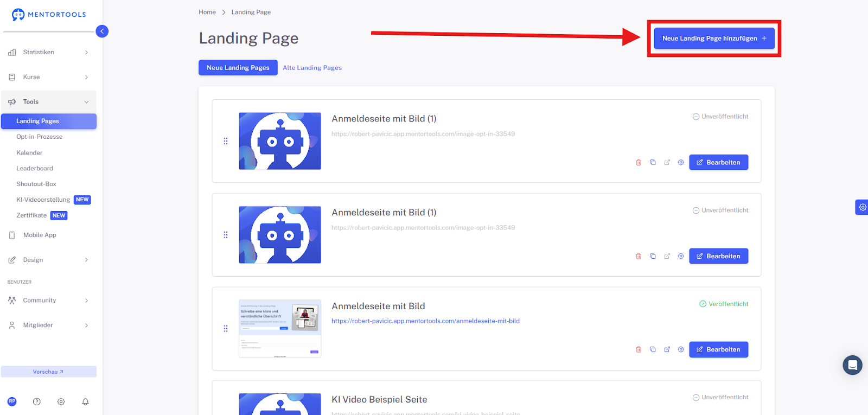This screenshot has height=415, width=868.
Task: Open the help question mark icon
Action: point(37,401)
